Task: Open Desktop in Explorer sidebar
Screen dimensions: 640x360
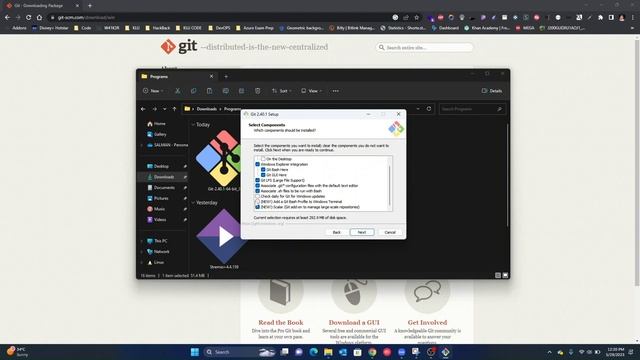Action: [x=158, y=166]
